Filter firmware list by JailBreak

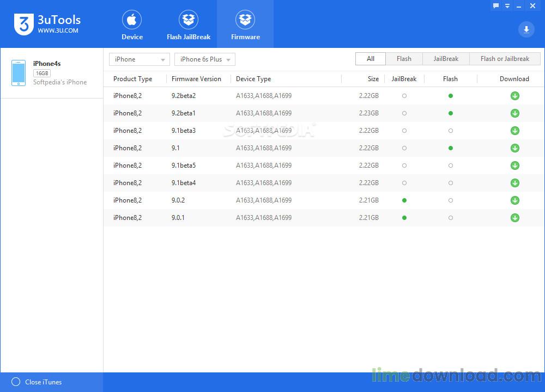[x=446, y=59]
